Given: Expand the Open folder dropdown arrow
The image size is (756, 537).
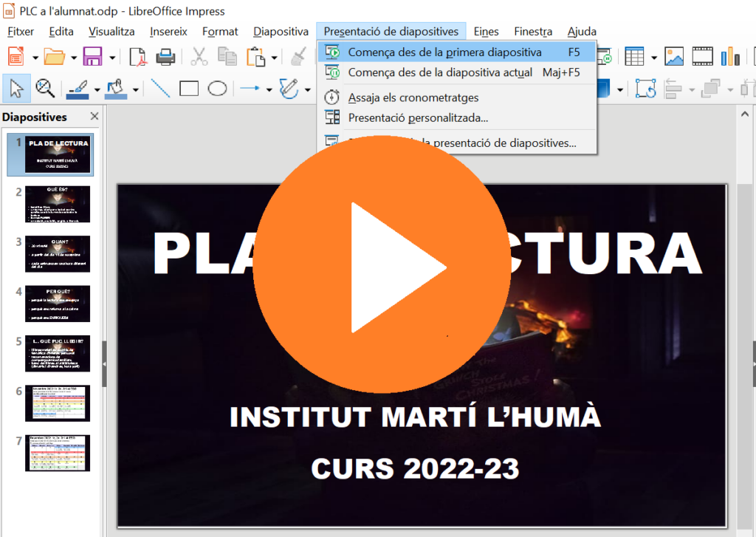Looking at the screenshot, I should 74,58.
